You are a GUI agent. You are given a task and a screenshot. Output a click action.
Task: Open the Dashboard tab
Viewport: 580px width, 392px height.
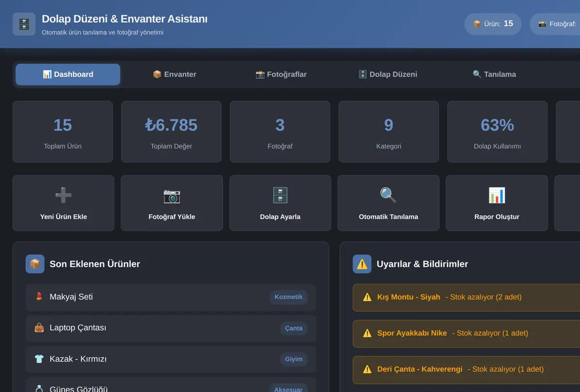[68, 74]
